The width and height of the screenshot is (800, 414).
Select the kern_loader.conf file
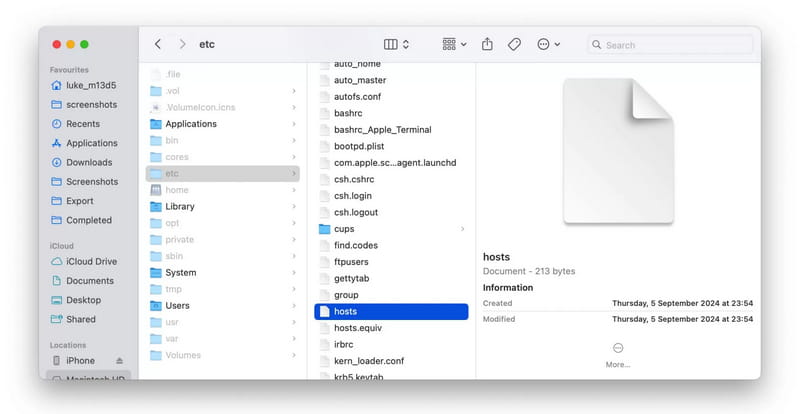(x=391, y=361)
